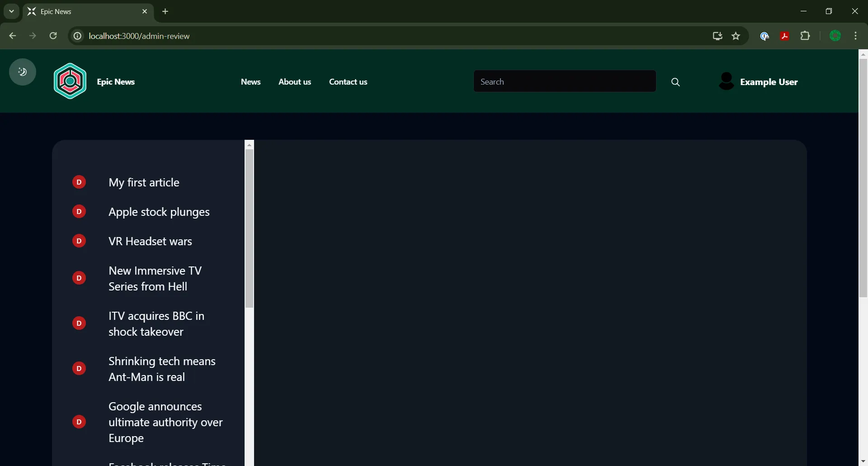Click the page scrollbar down arrow
Screen dimensions: 868x466
[863, 461]
